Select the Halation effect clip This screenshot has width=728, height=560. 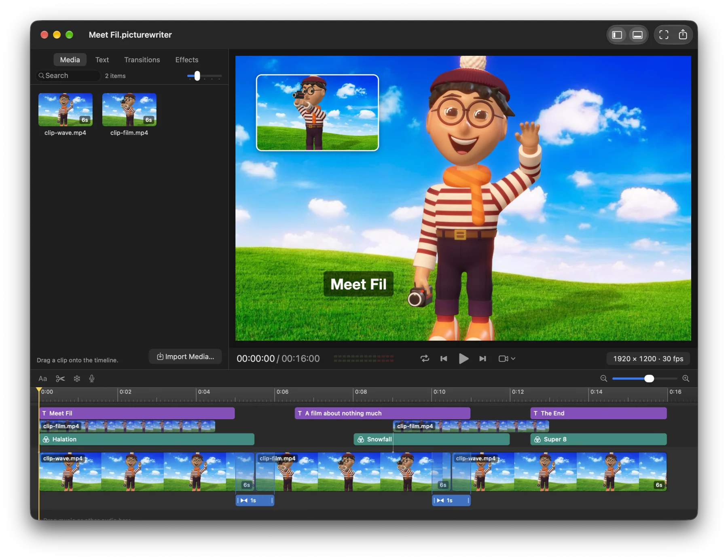(147, 439)
